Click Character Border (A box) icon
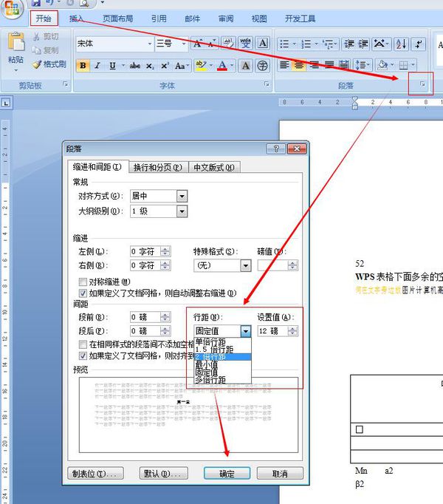This screenshot has width=443, height=504. [x=263, y=43]
